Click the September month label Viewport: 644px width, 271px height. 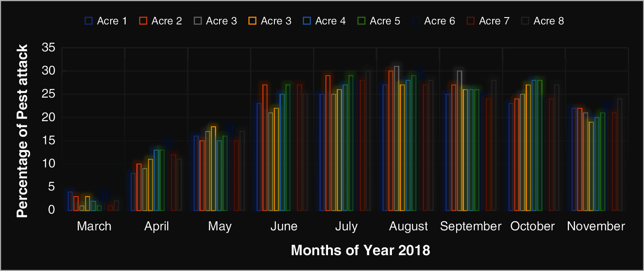click(470, 226)
